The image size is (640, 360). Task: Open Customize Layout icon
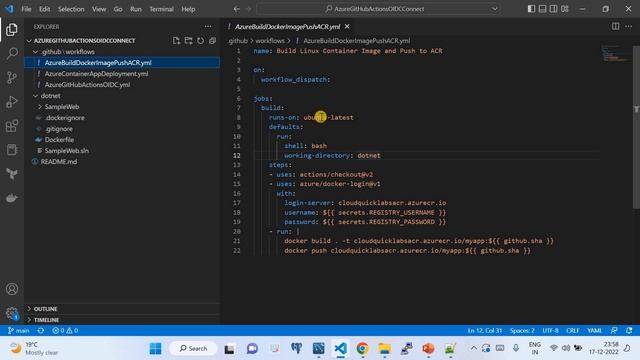(565, 9)
